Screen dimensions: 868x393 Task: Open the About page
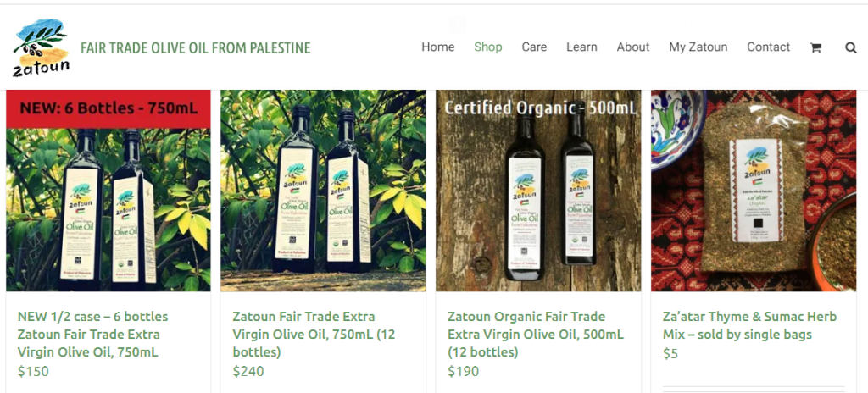pyautogui.click(x=633, y=47)
